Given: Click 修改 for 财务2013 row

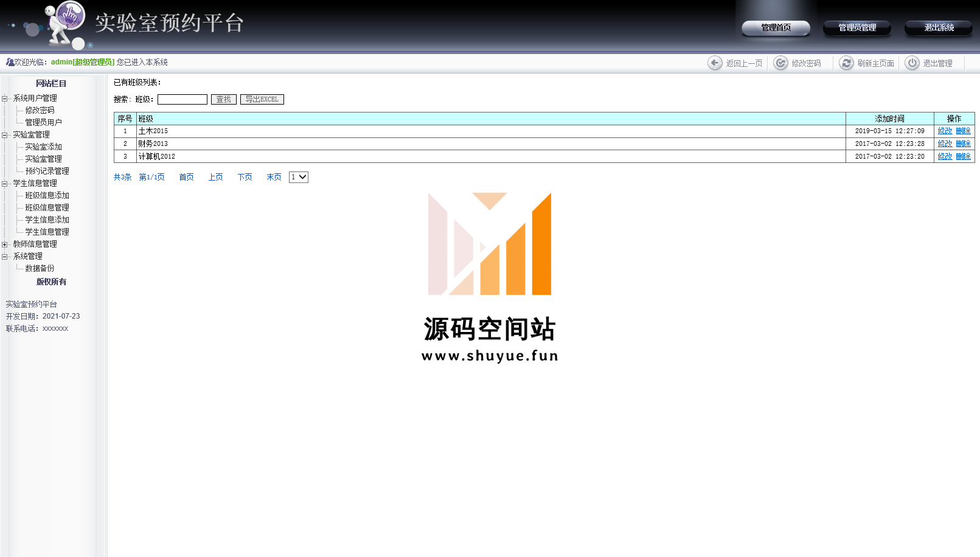Looking at the screenshot, I should 945,144.
